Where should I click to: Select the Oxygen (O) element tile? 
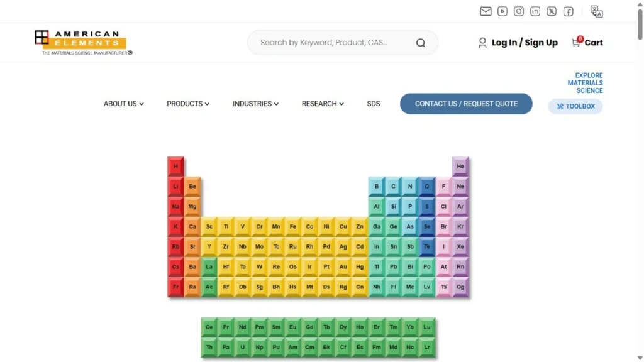(426, 186)
